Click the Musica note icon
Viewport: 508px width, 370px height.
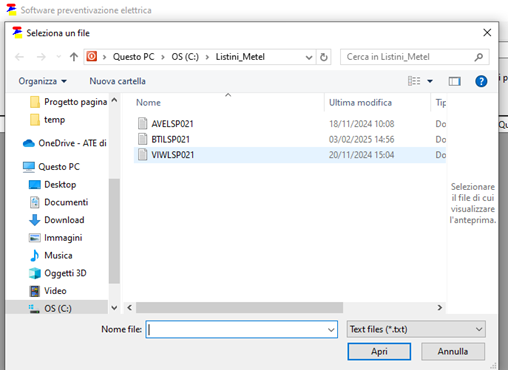(x=34, y=256)
